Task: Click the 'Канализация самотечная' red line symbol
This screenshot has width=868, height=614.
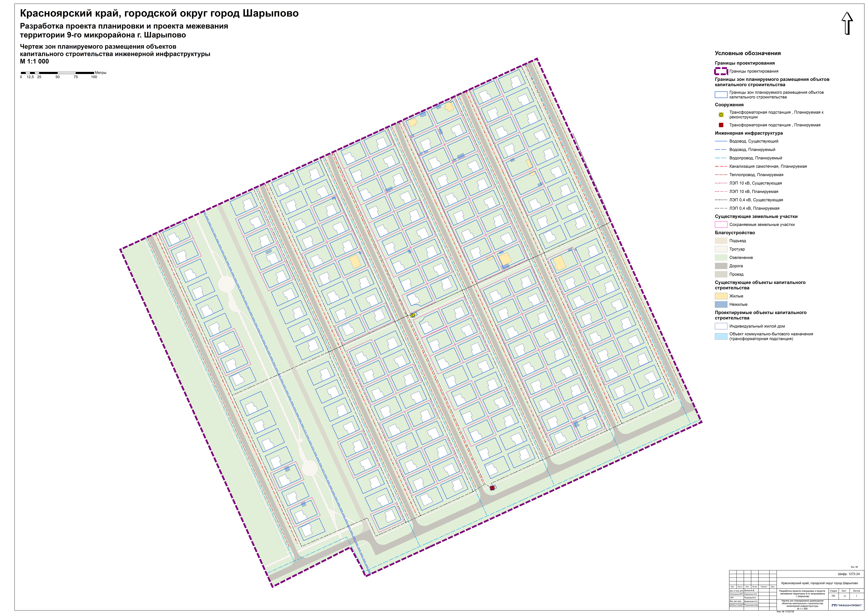Action: pyautogui.click(x=721, y=166)
